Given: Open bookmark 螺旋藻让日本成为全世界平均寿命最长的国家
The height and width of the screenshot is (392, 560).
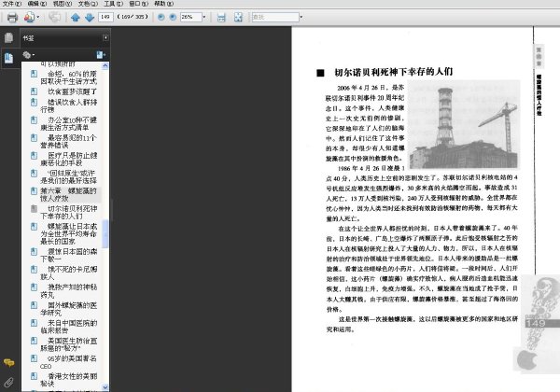Looking at the screenshot, I should [68, 234].
